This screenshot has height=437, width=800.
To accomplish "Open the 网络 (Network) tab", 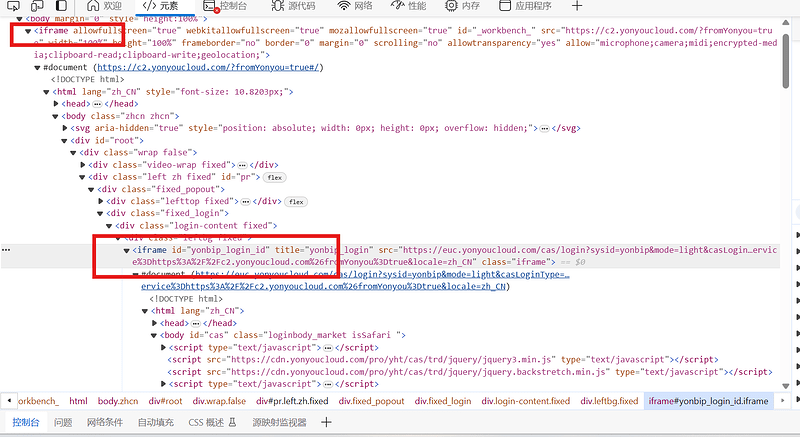I will tap(355, 6).
